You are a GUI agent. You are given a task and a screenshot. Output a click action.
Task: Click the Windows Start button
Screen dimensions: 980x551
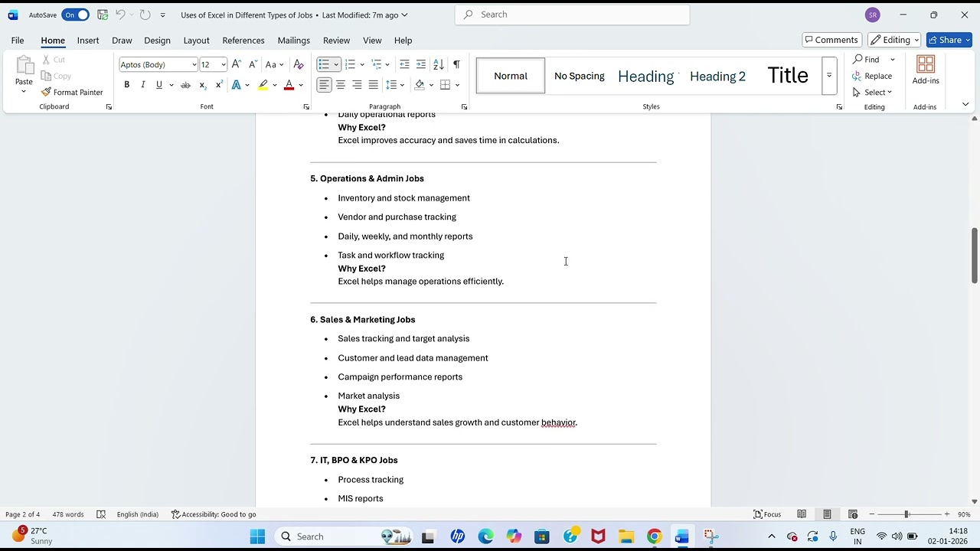point(257,536)
